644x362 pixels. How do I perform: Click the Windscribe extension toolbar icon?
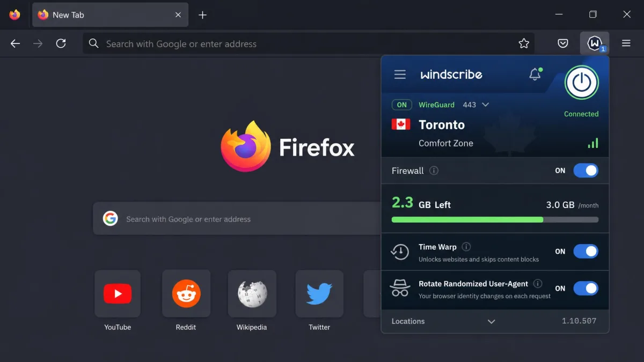point(594,43)
